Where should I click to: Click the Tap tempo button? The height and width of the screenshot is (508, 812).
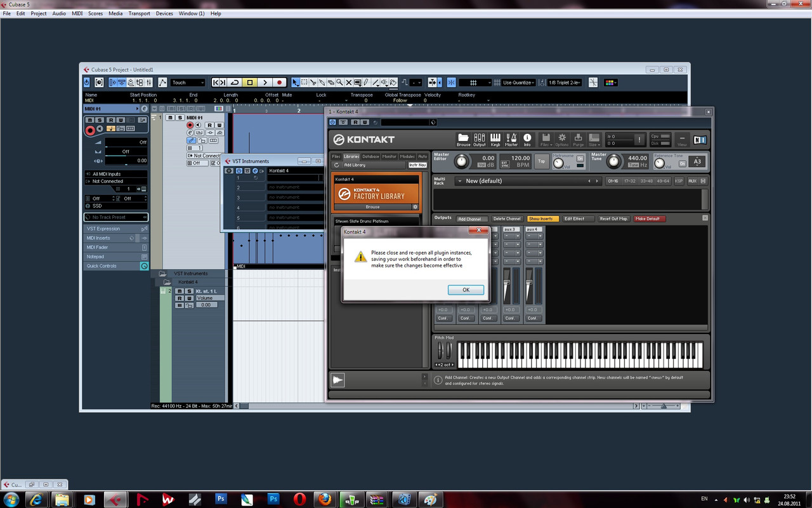pyautogui.click(x=541, y=161)
